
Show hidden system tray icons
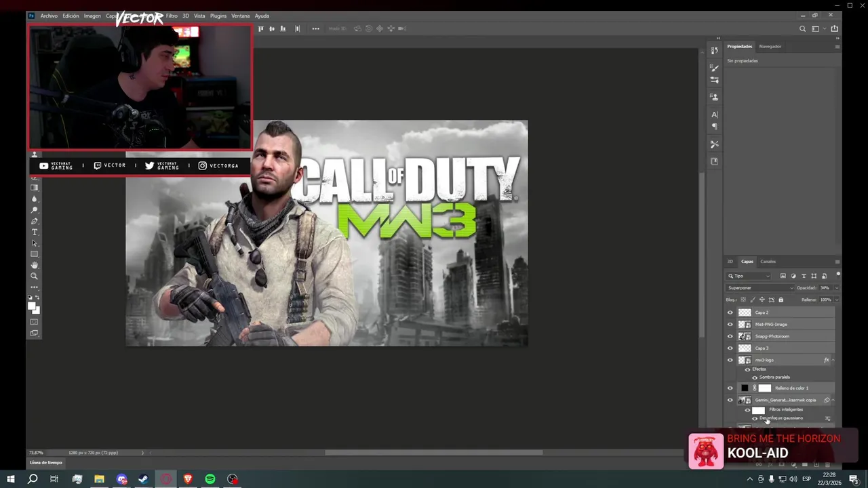point(749,479)
